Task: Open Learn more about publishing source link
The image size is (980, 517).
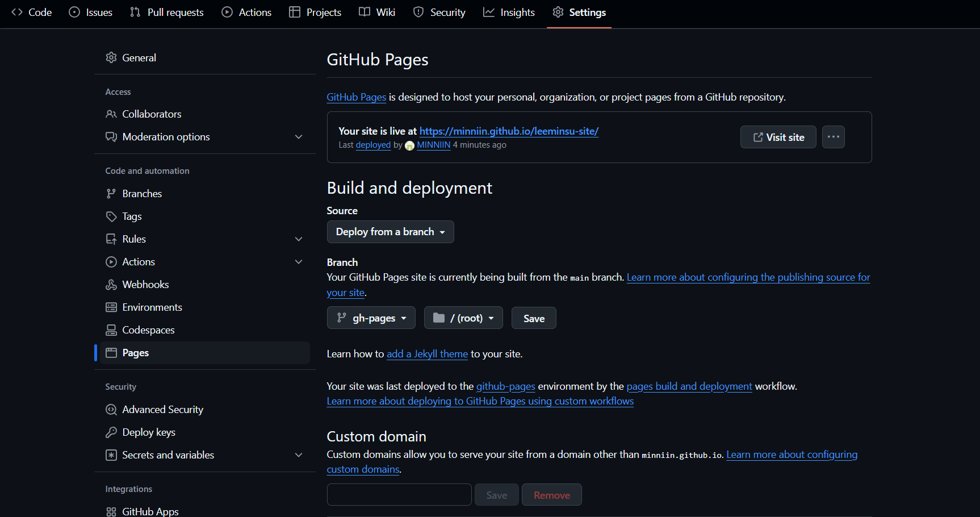Action: [748, 277]
